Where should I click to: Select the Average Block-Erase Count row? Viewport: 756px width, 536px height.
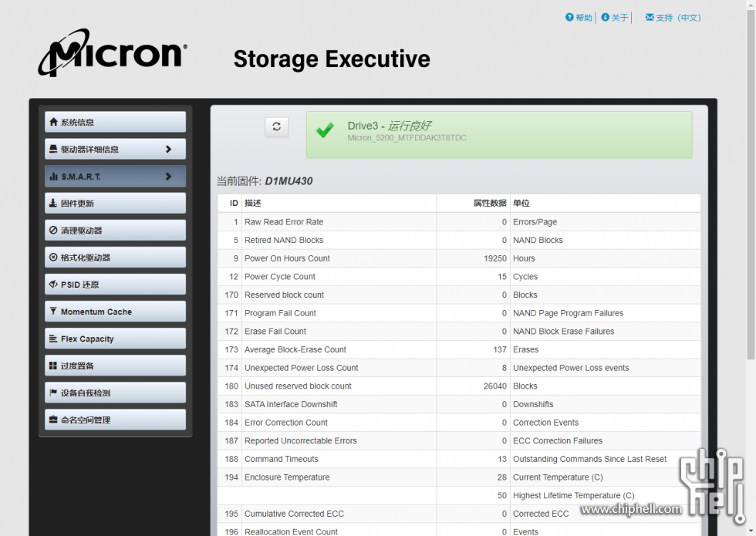tap(459, 349)
